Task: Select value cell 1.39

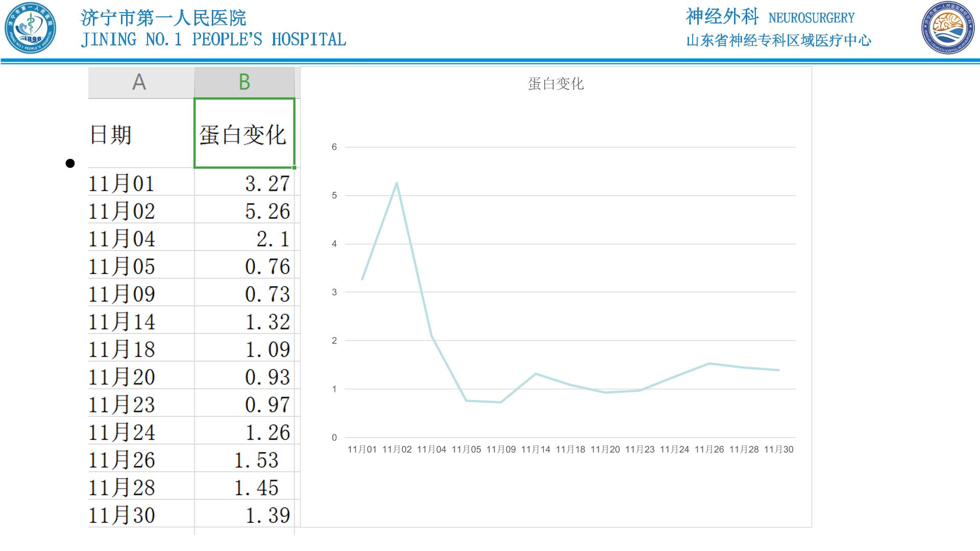Action: [x=244, y=513]
